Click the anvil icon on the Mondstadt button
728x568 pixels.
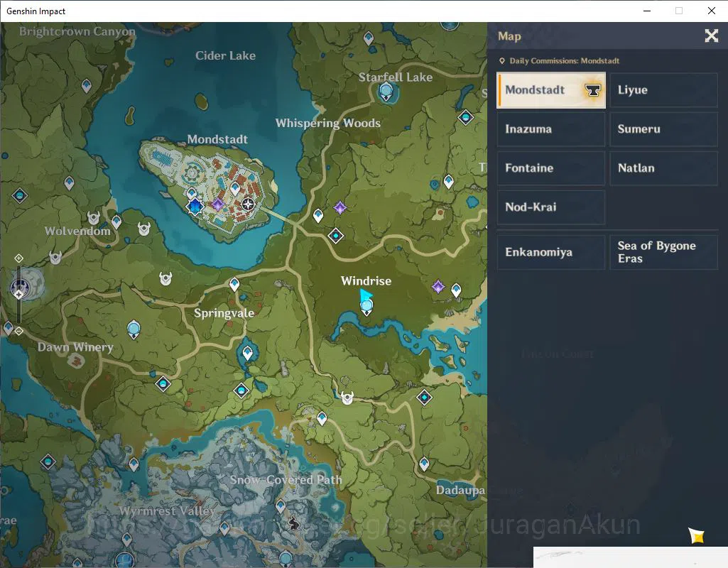click(592, 90)
